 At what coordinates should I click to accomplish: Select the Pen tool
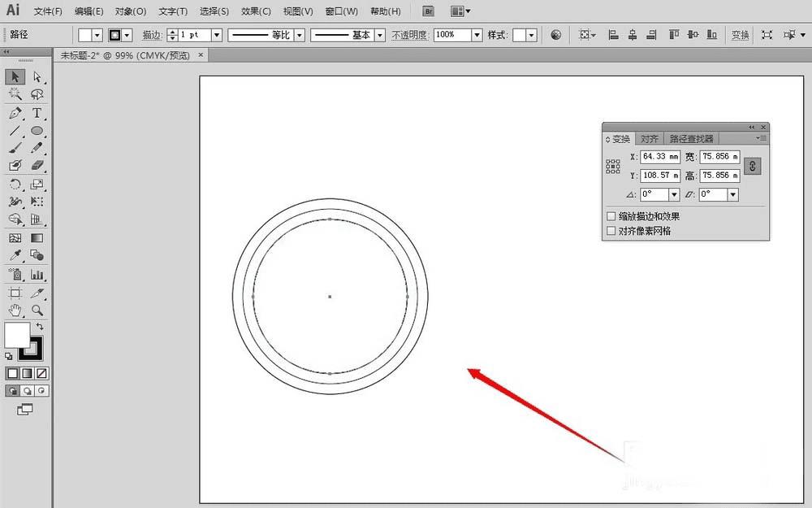coord(15,113)
